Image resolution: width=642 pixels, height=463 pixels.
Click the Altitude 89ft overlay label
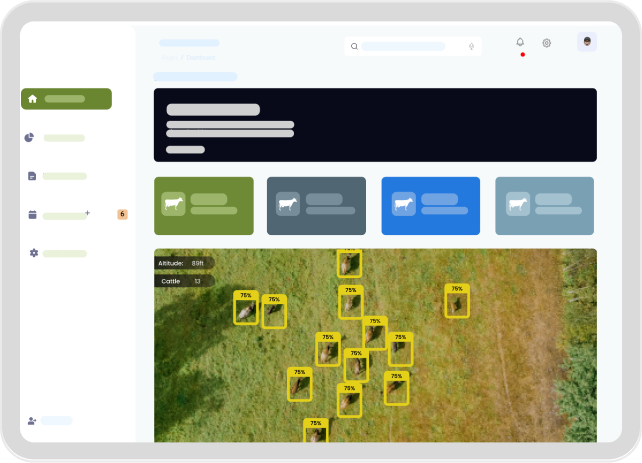pos(182,263)
